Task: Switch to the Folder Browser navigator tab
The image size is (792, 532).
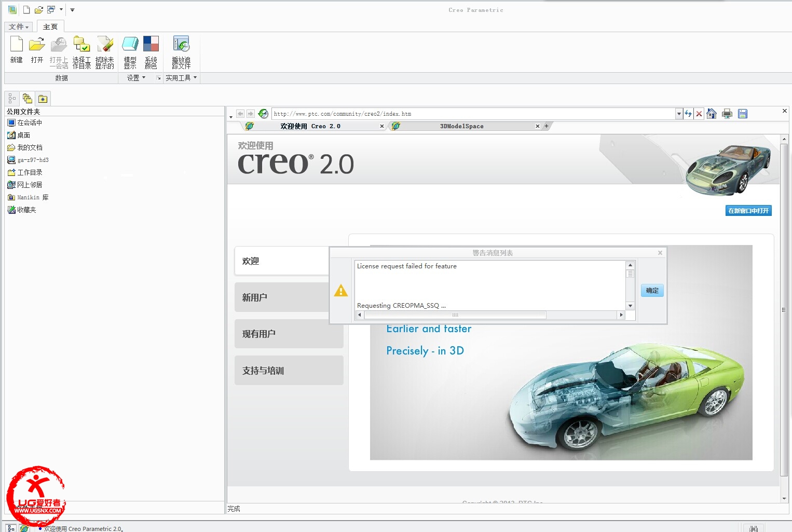Action: 27,98
